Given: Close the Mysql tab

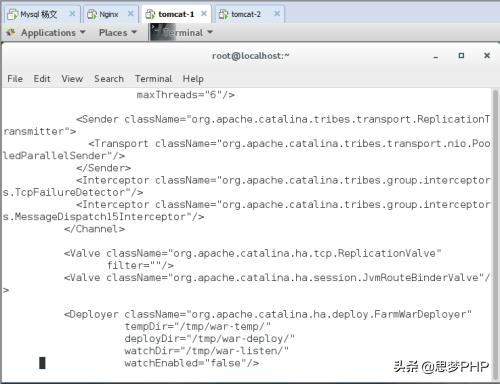Looking at the screenshot, I should pos(72,14).
